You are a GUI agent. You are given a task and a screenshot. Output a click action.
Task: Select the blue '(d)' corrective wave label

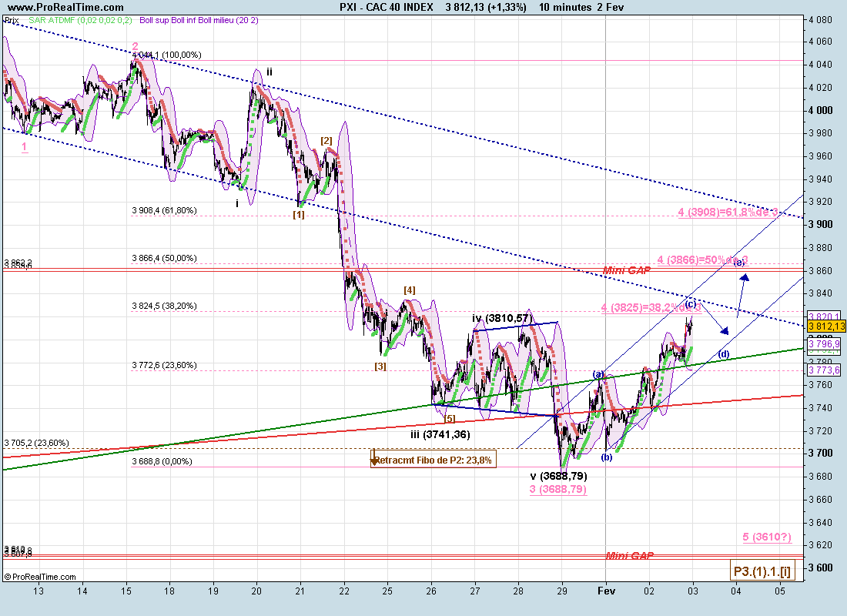pyautogui.click(x=724, y=354)
